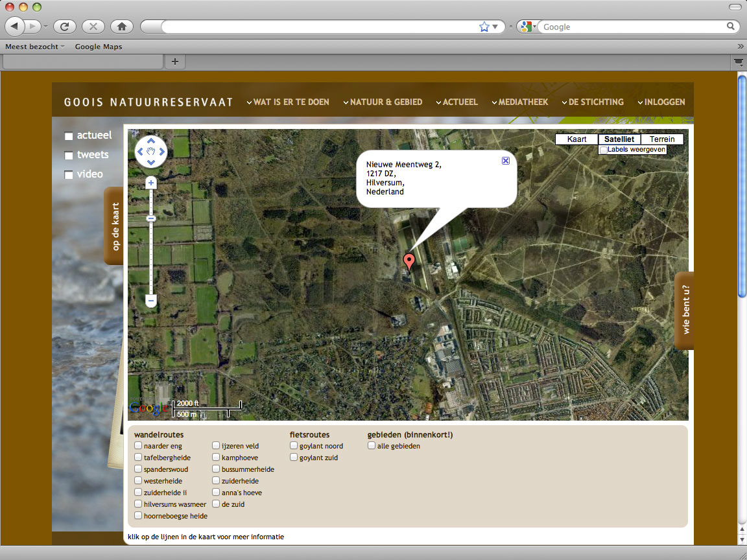Zoom in on the map

pos(151,182)
